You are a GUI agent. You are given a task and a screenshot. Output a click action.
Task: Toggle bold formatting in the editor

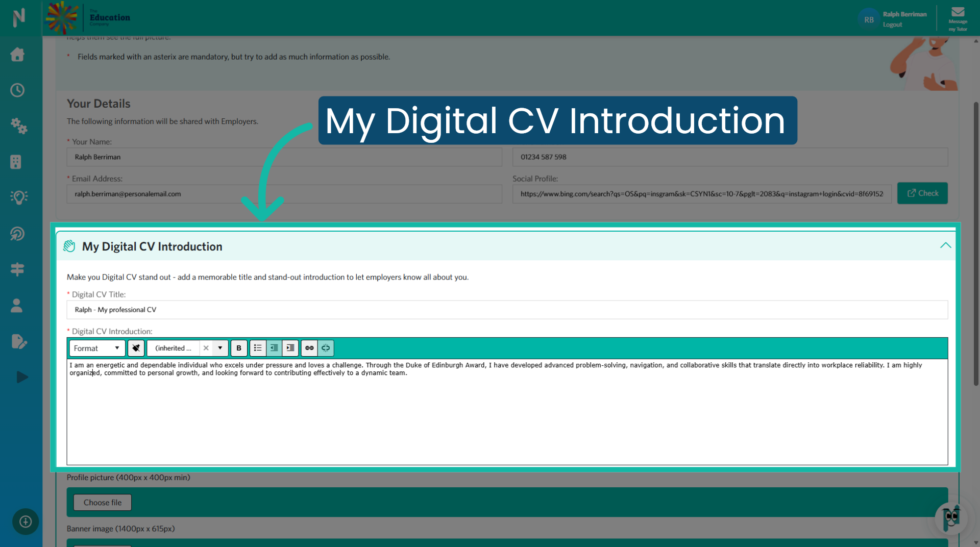click(239, 348)
